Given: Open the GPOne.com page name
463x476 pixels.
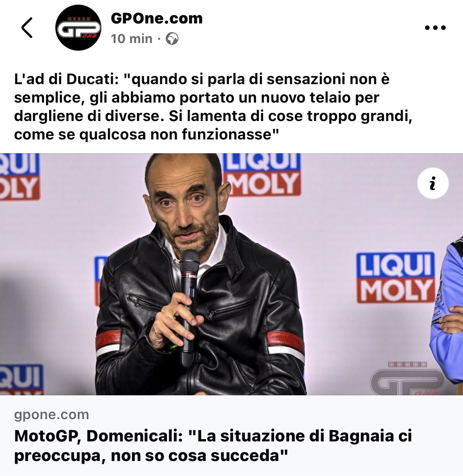Looking at the screenshot, I should 157,18.
